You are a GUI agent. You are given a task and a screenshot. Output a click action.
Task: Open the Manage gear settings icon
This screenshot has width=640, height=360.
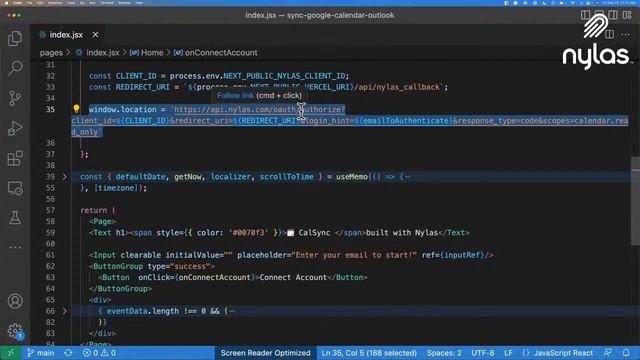(15, 331)
